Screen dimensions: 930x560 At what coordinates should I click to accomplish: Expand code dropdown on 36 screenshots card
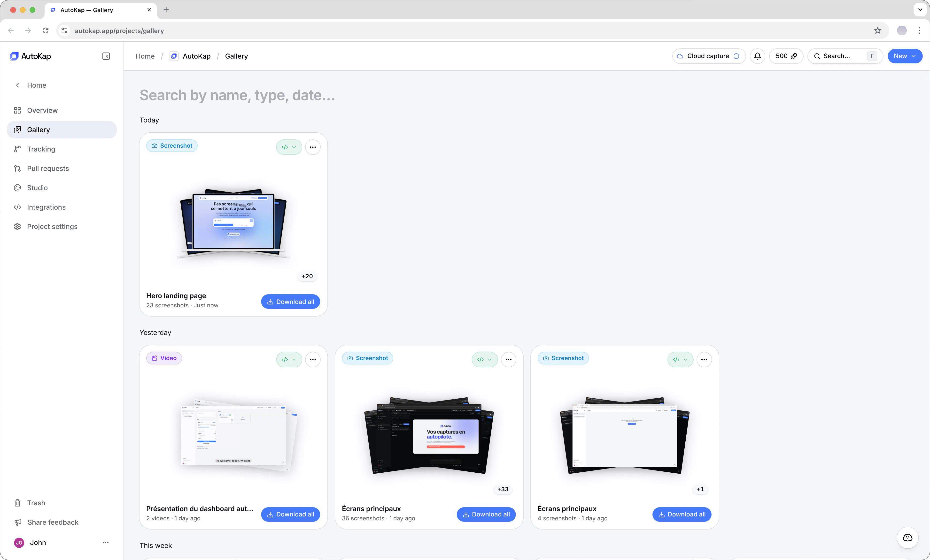point(485,360)
